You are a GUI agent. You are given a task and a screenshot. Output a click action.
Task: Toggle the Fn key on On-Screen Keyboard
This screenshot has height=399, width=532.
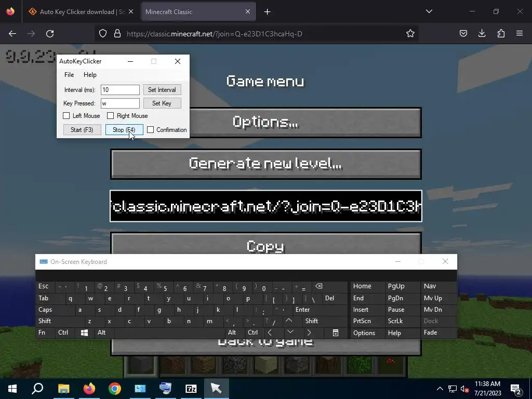tap(45, 333)
